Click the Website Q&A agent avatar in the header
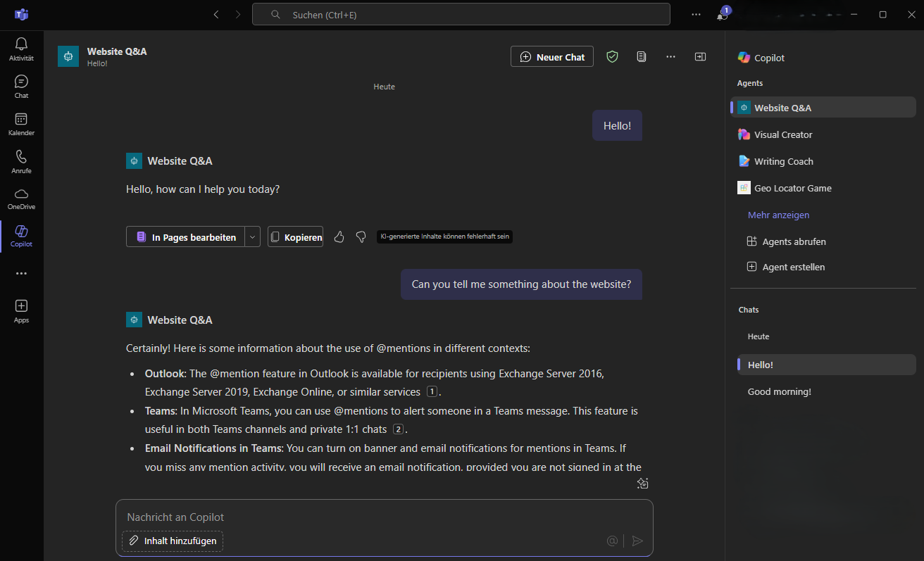Viewport: 924px width, 561px height. click(x=68, y=56)
